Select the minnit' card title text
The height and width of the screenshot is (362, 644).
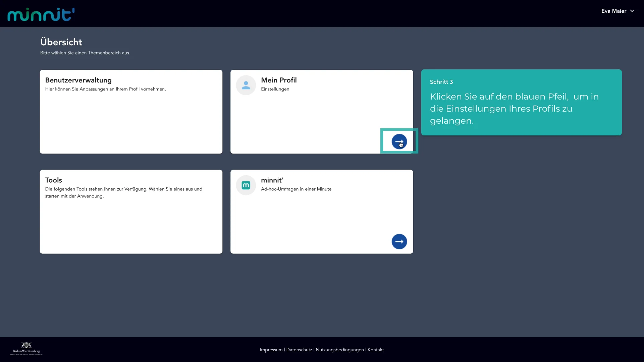click(272, 180)
